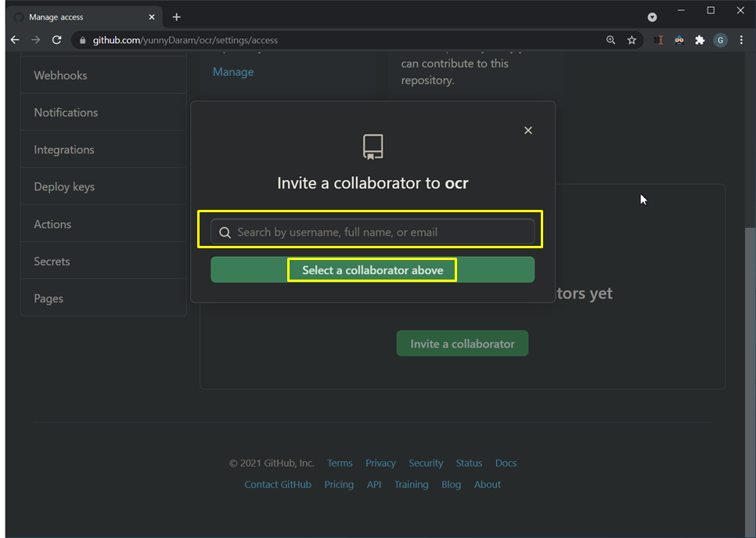Click the zoom magnifier icon in address bar
756x538 pixels.
point(610,40)
